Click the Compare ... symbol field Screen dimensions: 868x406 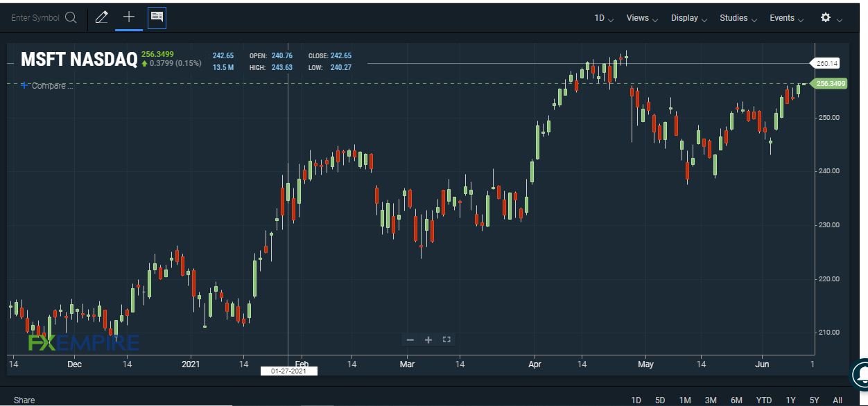pos(52,86)
